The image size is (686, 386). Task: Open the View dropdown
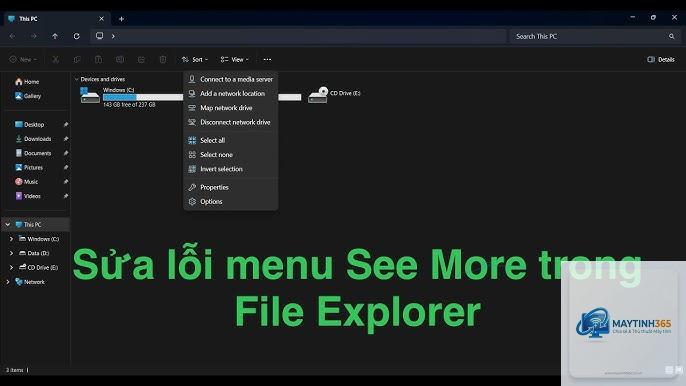[x=234, y=60]
